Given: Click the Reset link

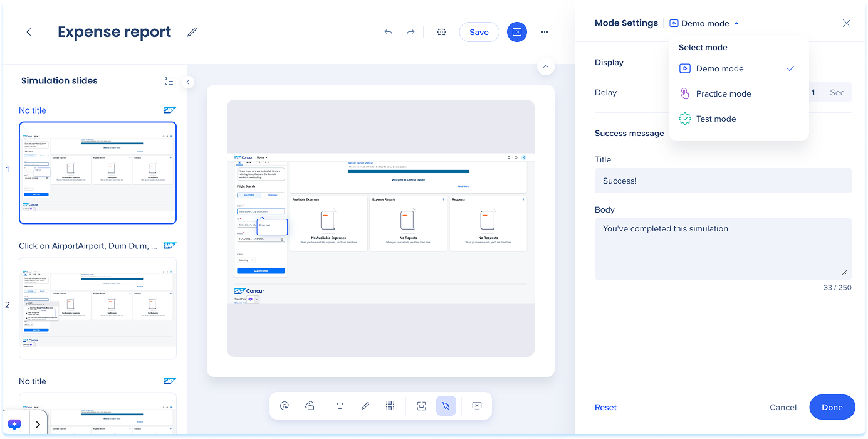Looking at the screenshot, I should point(605,407).
